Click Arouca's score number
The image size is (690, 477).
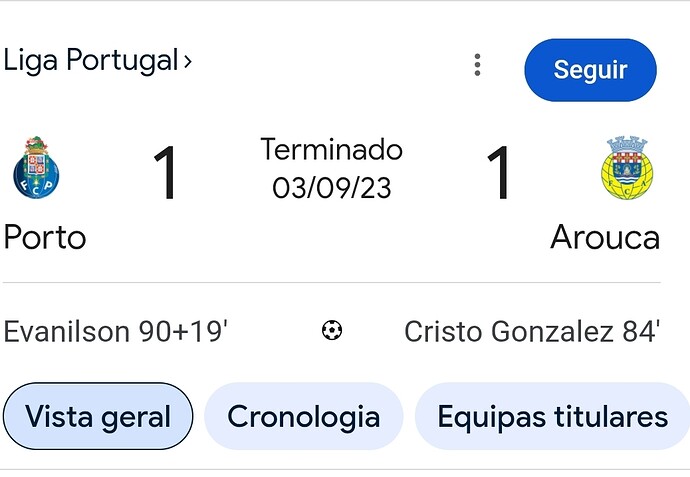click(x=498, y=175)
